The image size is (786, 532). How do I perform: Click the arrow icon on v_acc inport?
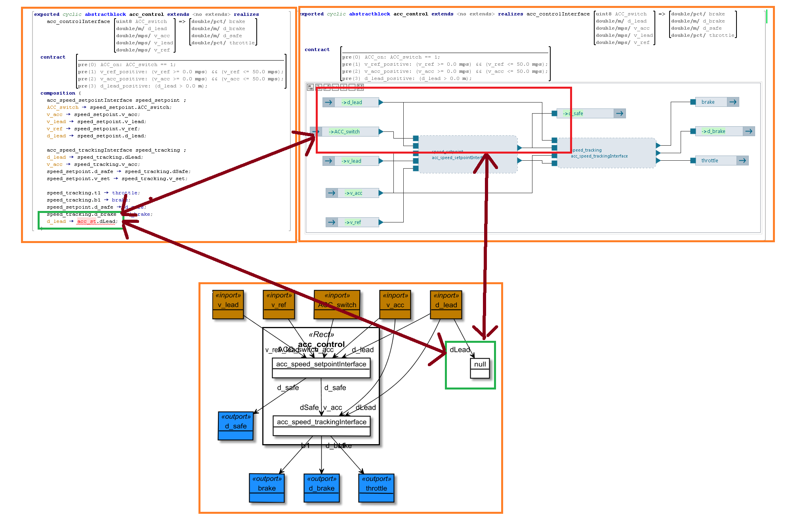pos(332,193)
